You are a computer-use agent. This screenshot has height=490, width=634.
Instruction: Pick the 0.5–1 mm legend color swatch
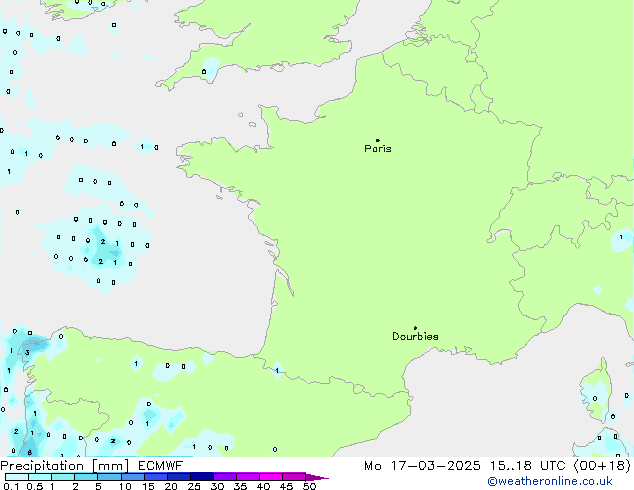click(40, 477)
